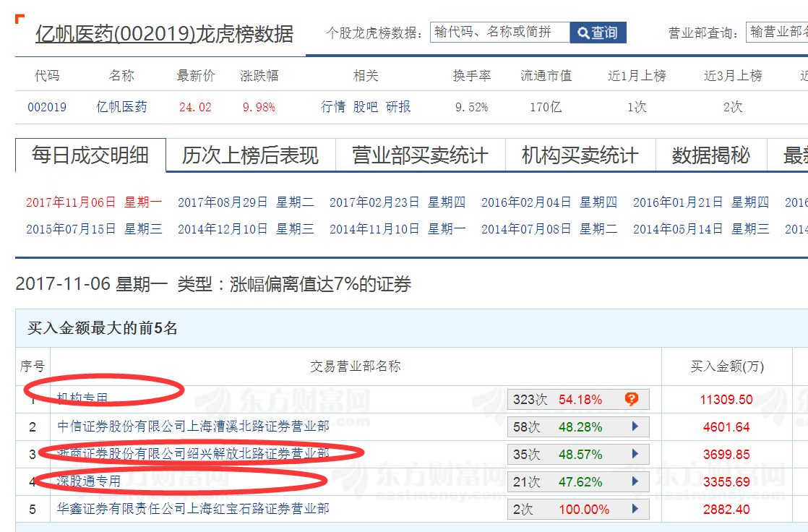Select date 2015年07月15日 星期三
Image resolution: width=808 pixels, height=532 pixels.
click(94, 229)
